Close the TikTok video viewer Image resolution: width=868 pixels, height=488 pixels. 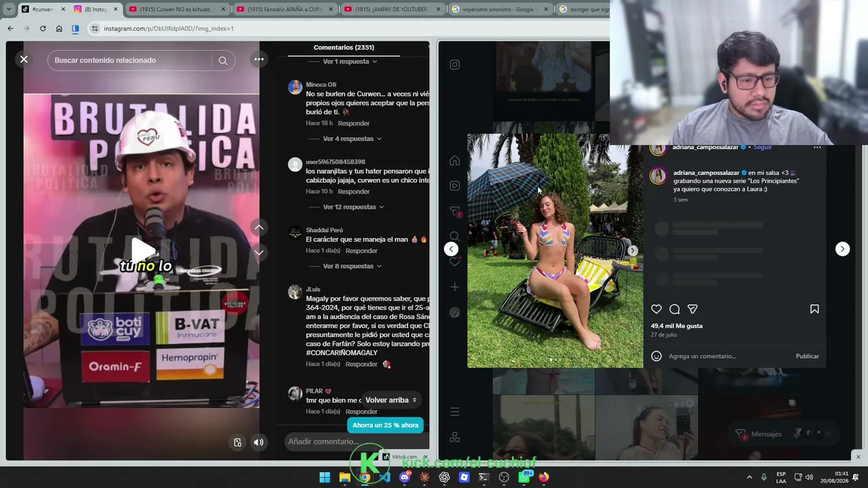24,60
